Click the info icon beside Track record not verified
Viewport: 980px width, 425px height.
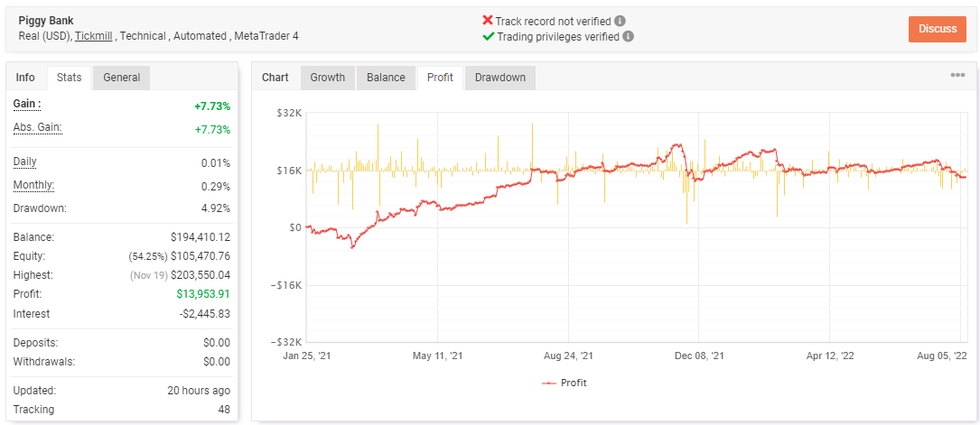pos(620,21)
